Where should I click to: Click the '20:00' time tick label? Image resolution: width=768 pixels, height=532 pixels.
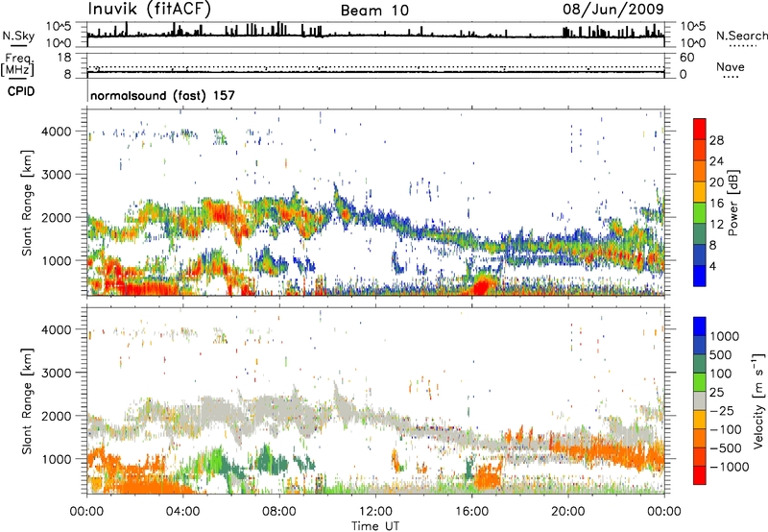[x=567, y=512]
